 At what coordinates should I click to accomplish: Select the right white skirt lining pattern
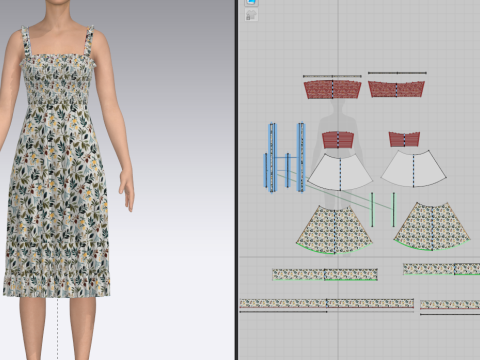413,168
